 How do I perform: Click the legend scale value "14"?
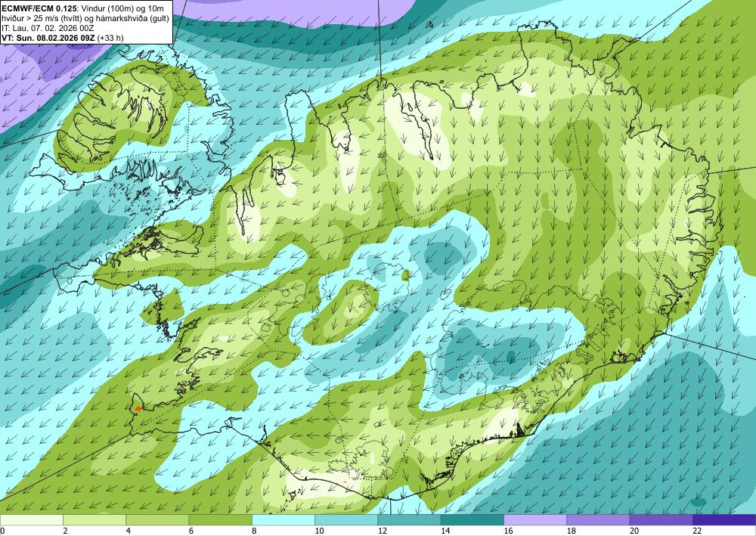(445, 531)
